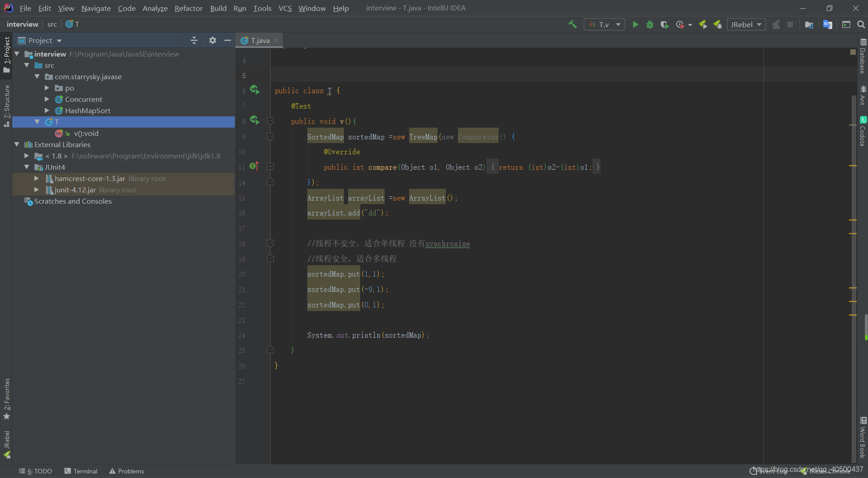This screenshot has height=478, width=868.
Task: Click run gutter icon beside class T
Action: pyautogui.click(x=255, y=90)
